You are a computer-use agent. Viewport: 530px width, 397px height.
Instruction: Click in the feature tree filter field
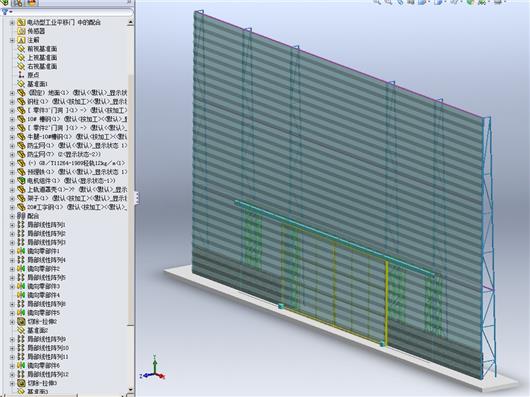(x=71, y=12)
